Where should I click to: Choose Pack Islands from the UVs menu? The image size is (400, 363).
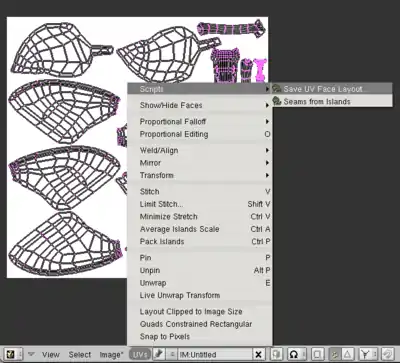tap(200, 241)
